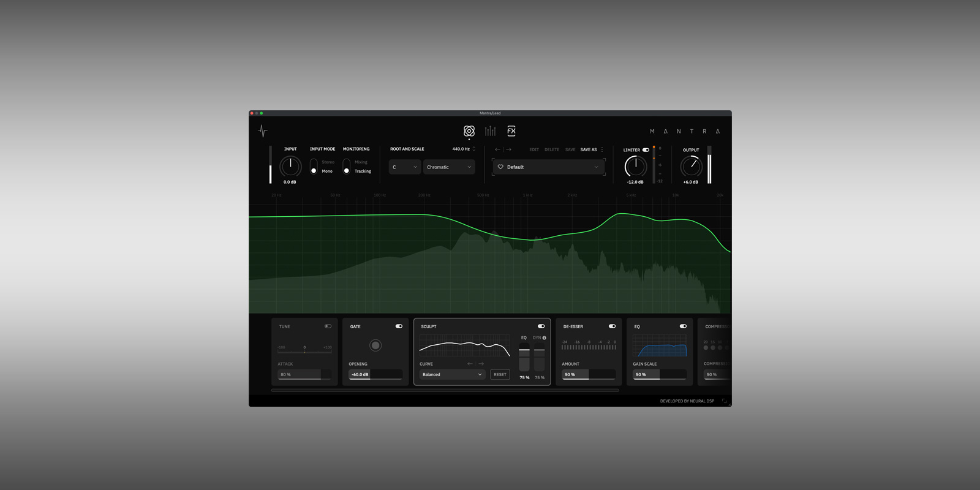Screen dimensions: 980x490
Task: Select previous Sculpt curve arrow
Action: 470,364
